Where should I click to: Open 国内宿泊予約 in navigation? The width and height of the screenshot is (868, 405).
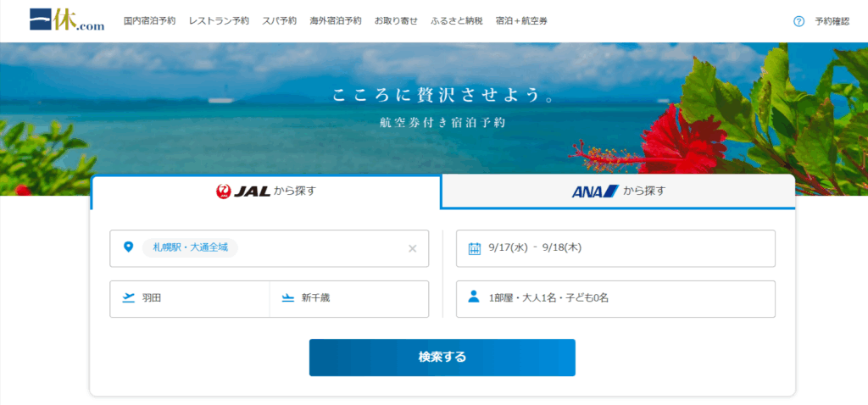click(x=149, y=21)
